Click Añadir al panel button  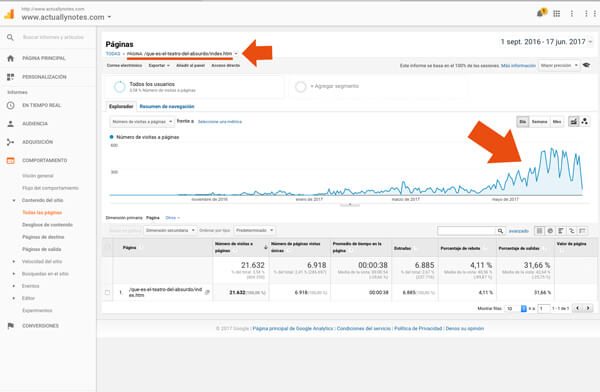coord(191,65)
